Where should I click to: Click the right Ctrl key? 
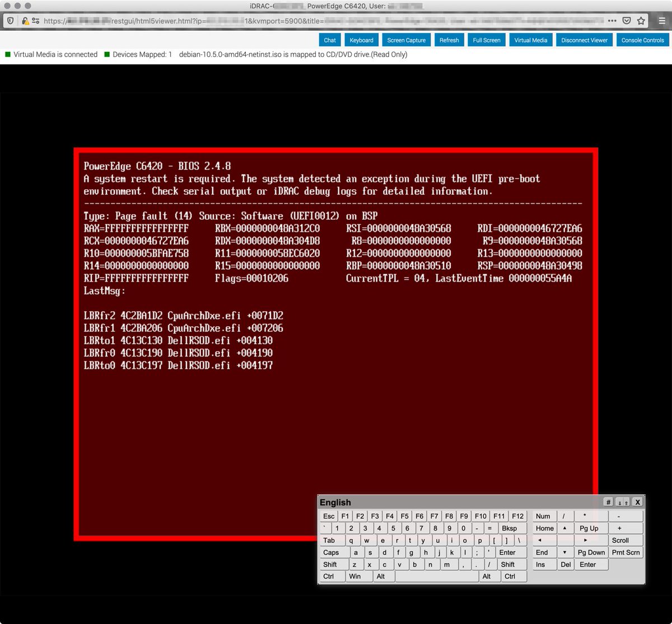click(514, 576)
